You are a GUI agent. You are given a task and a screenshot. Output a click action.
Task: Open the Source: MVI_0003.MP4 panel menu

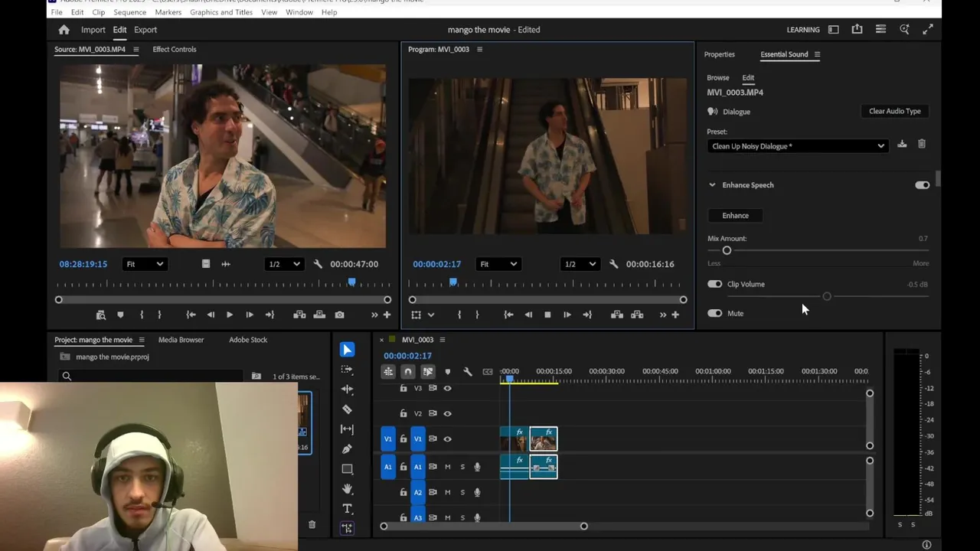point(136,50)
